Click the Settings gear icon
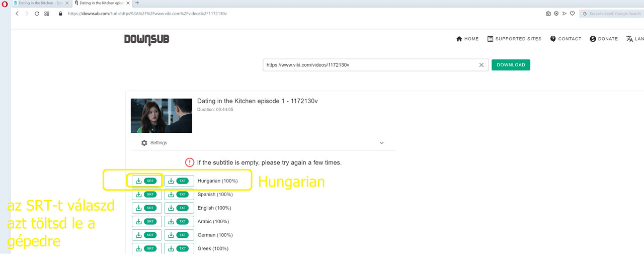Viewport: 644px width, 270px height. tap(144, 143)
